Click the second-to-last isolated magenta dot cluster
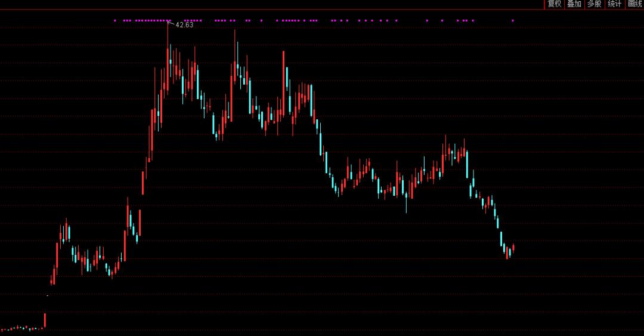Viewport: 644px width, 336px height. tap(465, 21)
